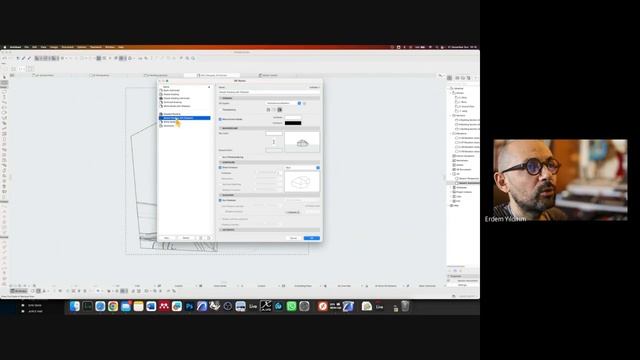Click the Delete style button
This screenshot has width=640, height=360.
point(186,238)
